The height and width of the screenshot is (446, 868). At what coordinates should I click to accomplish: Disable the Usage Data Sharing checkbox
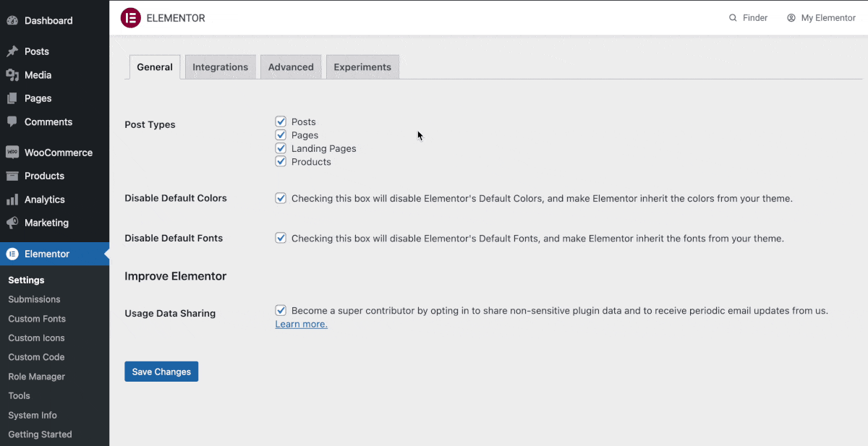click(x=281, y=311)
